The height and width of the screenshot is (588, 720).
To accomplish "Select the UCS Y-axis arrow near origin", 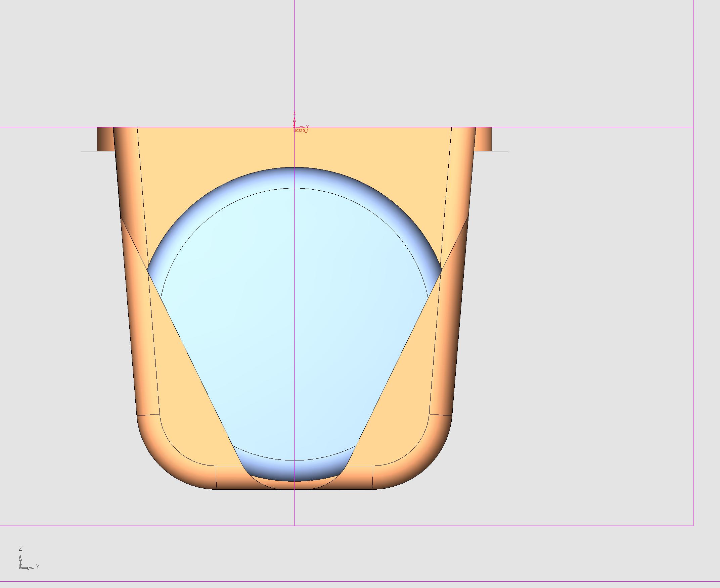I will (x=302, y=127).
